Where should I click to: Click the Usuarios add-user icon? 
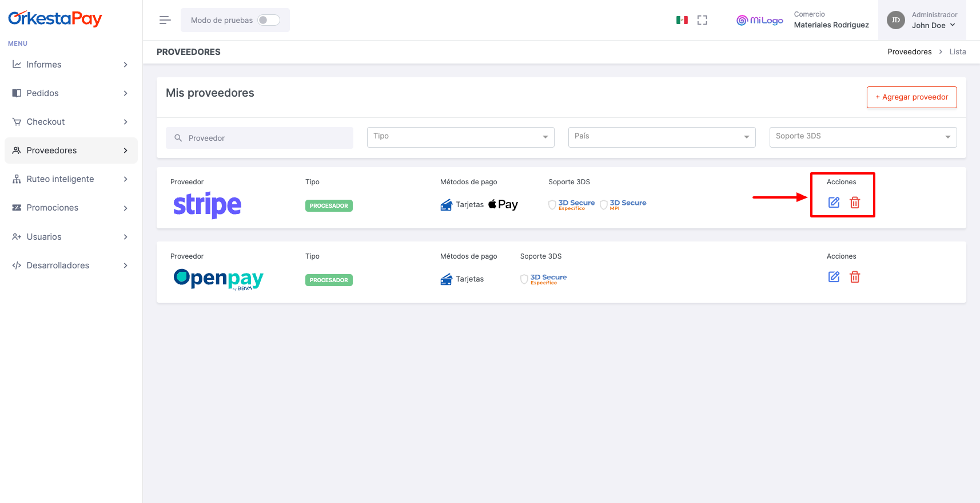click(17, 237)
